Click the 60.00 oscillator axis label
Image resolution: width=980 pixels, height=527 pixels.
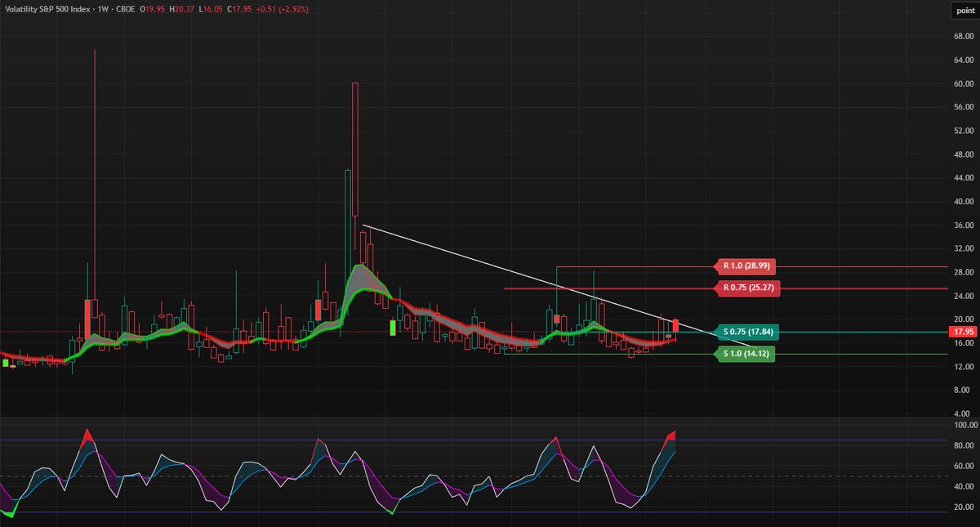962,467
